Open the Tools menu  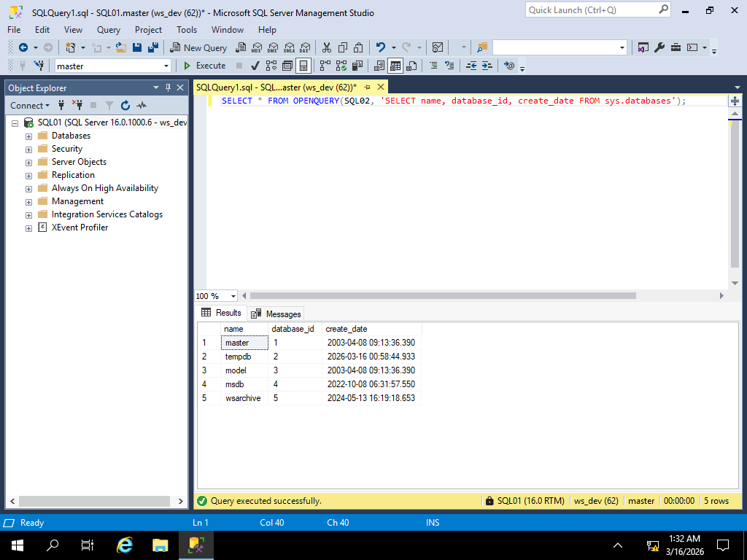pyautogui.click(x=187, y=29)
